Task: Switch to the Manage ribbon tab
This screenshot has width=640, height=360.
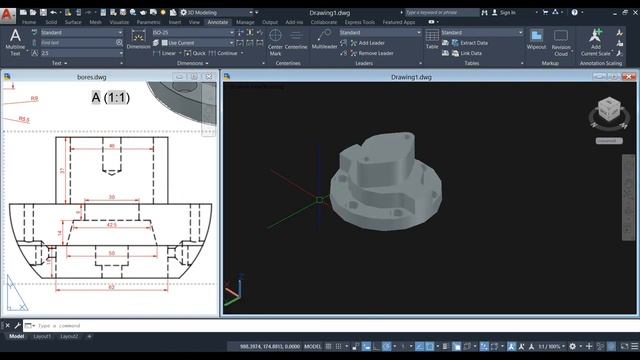Action: 245,22
